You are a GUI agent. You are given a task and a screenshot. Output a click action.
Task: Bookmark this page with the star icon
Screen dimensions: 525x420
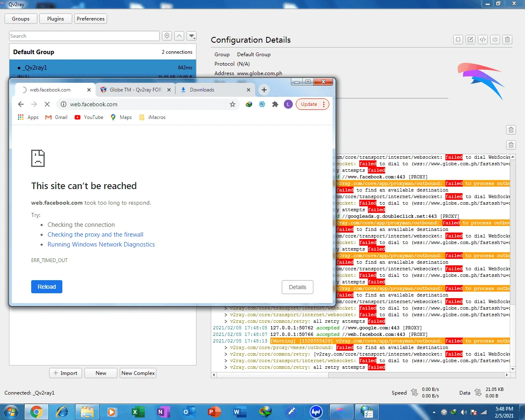(x=233, y=104)
